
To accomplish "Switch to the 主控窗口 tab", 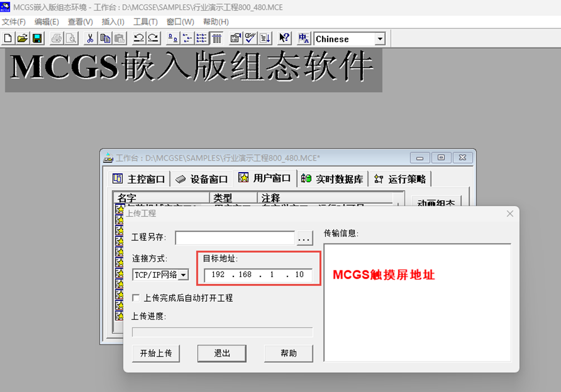I will tap(139, 179).
